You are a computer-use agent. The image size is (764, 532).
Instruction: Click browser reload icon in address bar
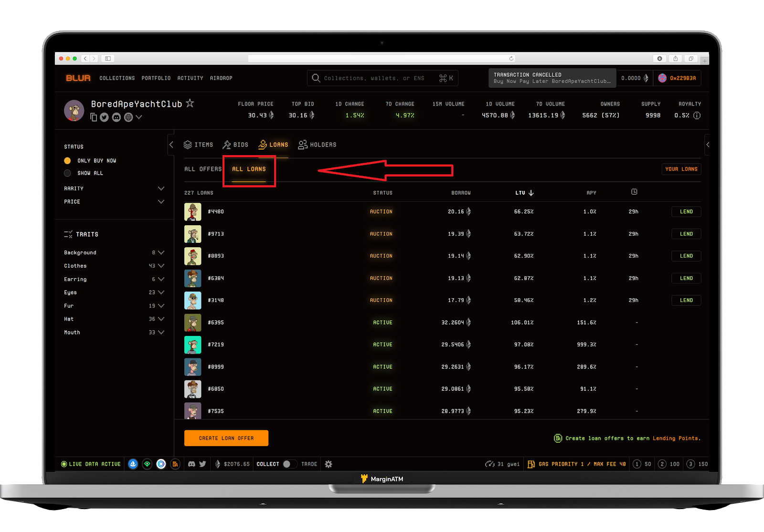click(x=511, y=59)
